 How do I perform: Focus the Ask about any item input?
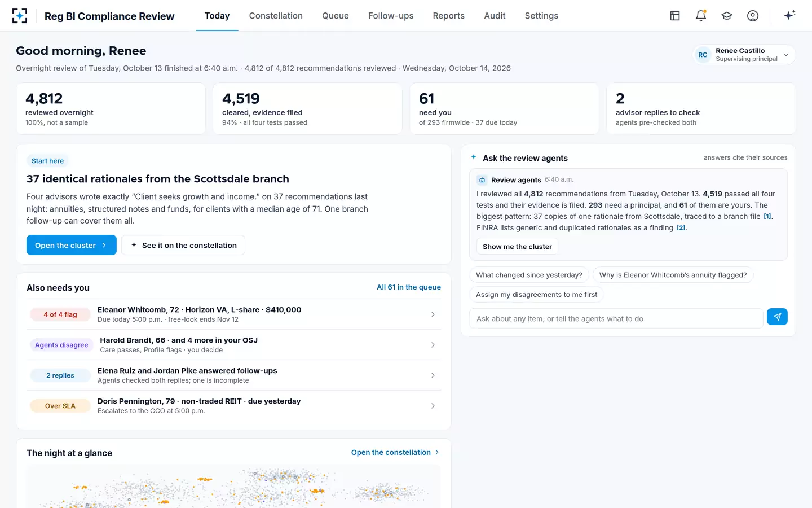pos(616,318)
